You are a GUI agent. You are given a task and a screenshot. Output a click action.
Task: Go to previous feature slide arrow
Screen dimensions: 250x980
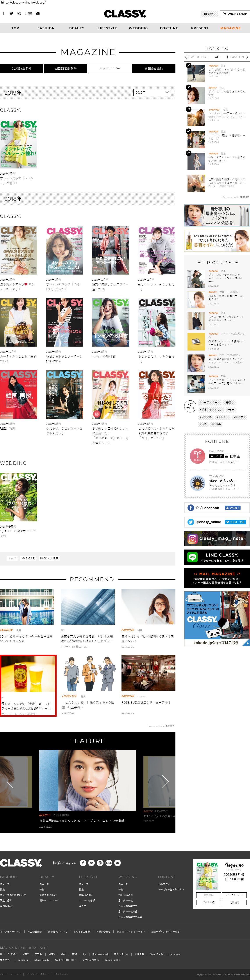(x=10, y=781)
